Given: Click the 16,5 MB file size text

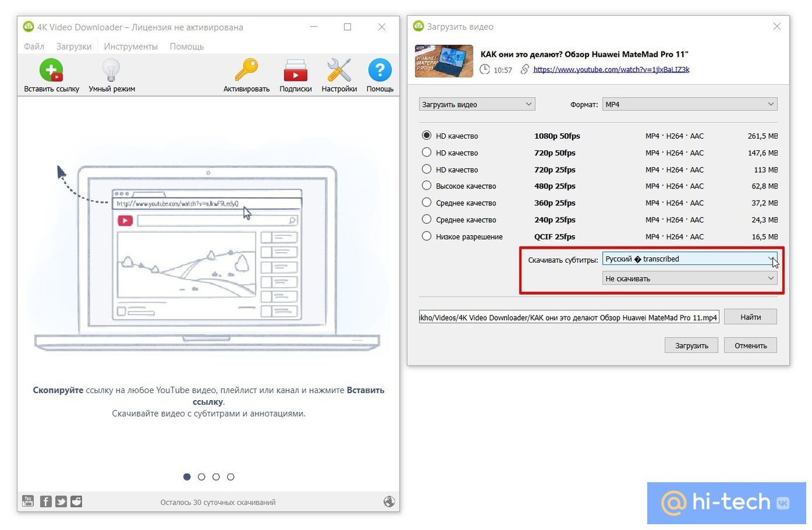Looking at the screenshot, I should click(x=765, y=237).
